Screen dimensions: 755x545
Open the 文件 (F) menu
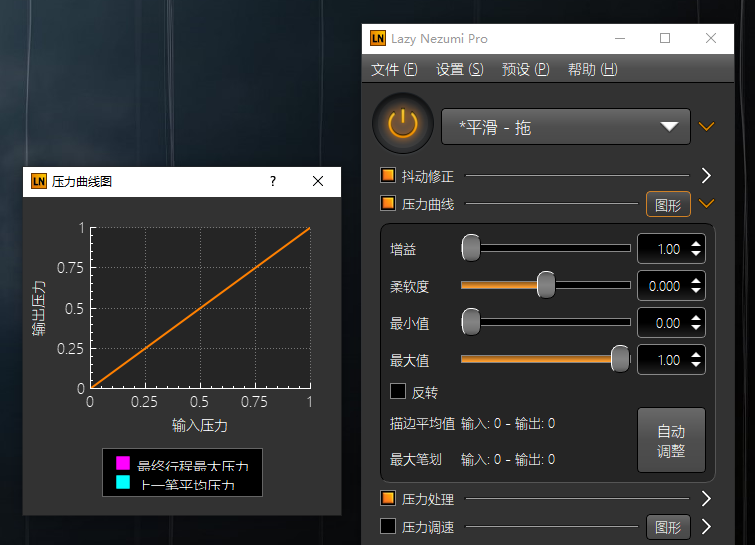(394, 69)
